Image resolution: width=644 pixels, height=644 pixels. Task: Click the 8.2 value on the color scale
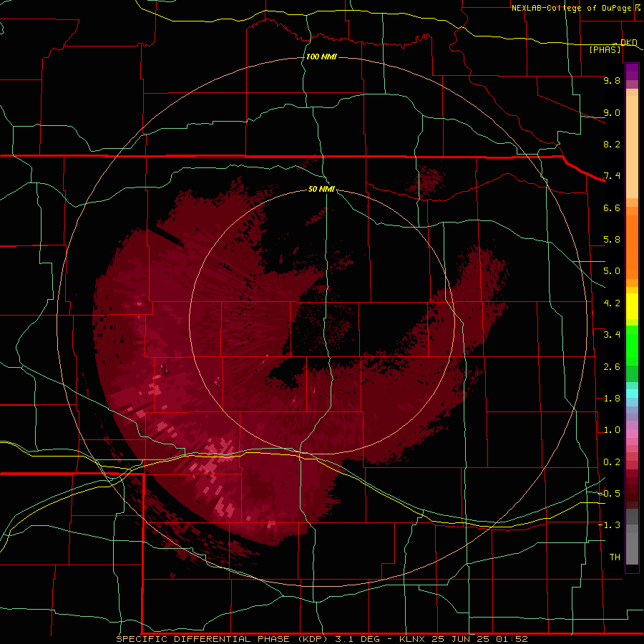[612, 144]
